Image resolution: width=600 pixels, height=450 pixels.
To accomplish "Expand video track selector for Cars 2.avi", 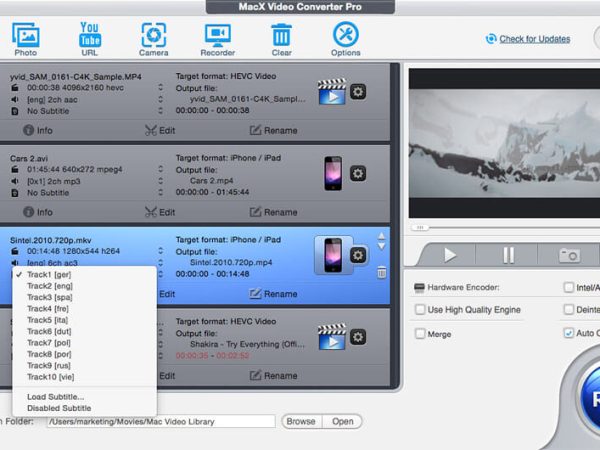I will click(160, 170).
